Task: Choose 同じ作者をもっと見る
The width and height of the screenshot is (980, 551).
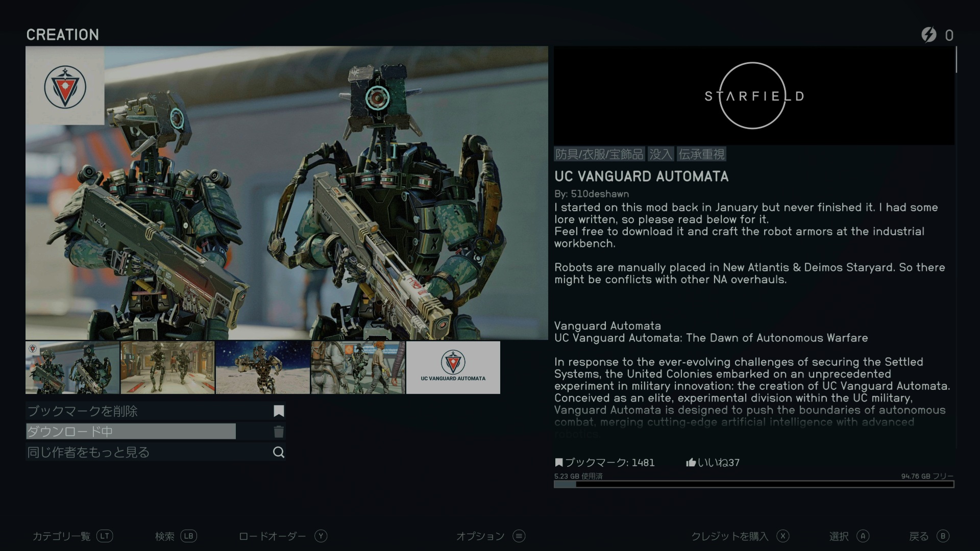Action: pos(155,452)
